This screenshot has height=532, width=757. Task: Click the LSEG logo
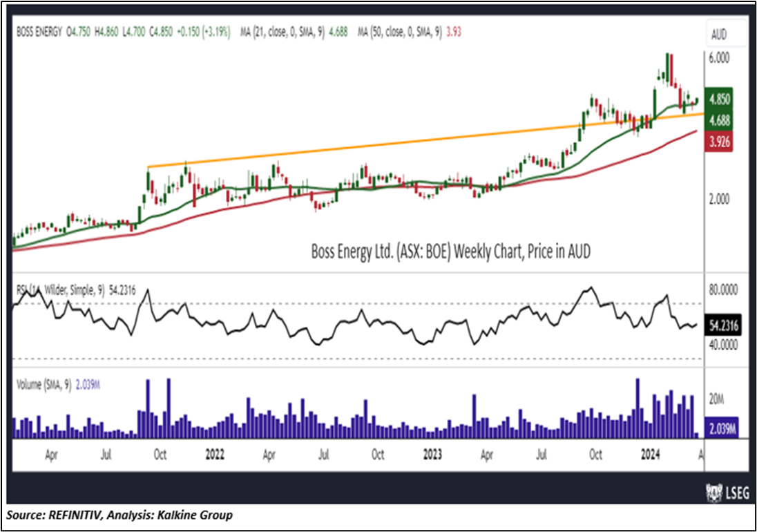727,492
